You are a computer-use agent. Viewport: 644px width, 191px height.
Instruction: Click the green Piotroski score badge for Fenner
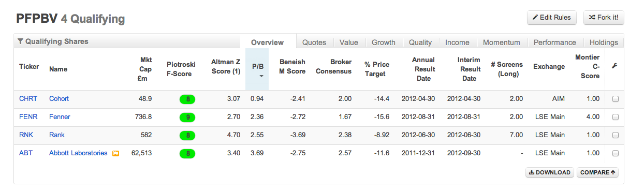pos(187,117)
